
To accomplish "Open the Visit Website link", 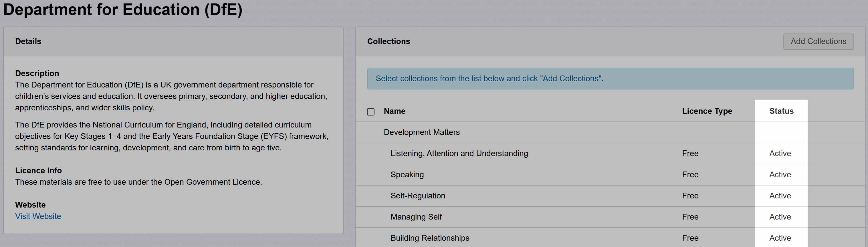I will [38, 216].
